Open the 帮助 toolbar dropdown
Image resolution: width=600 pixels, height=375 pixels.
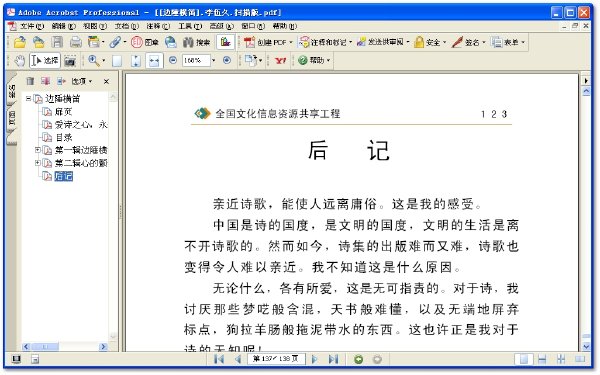tap(314, 60)
